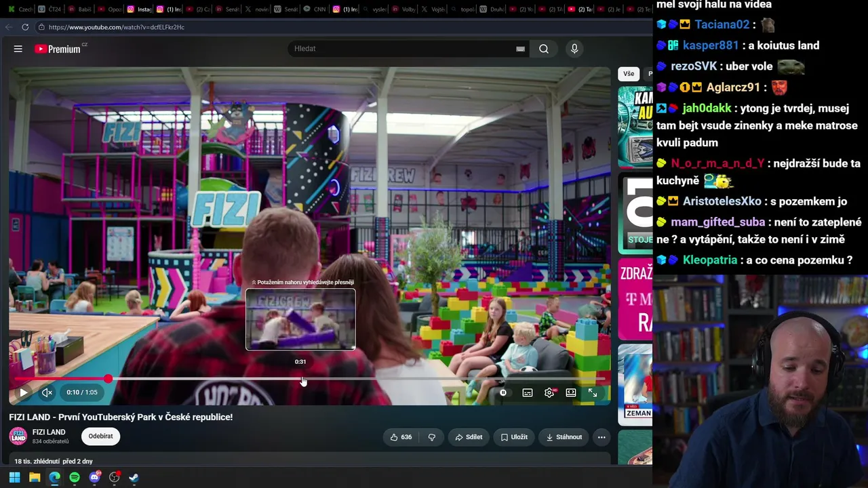Screen dimensions: 868x488
Task: Click chat username AristotelesXko
Action: click(x=722, y=201)
